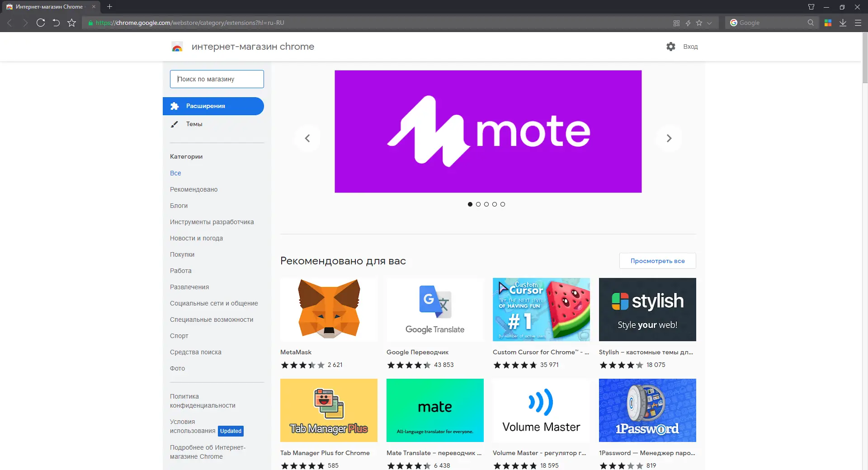Click the address bar URL
The width and height of the screenshot is (868, 470).
pos(190,23)
